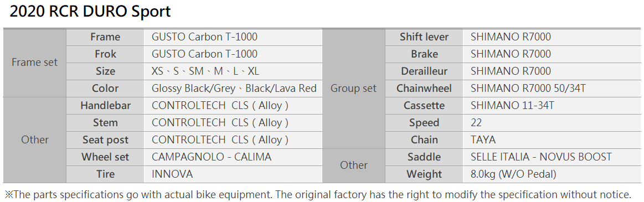Screen dimensions: 644x202
Task: Select the SHIMANO R7000 50/34T chainwheel value
Action: point(528,89)
